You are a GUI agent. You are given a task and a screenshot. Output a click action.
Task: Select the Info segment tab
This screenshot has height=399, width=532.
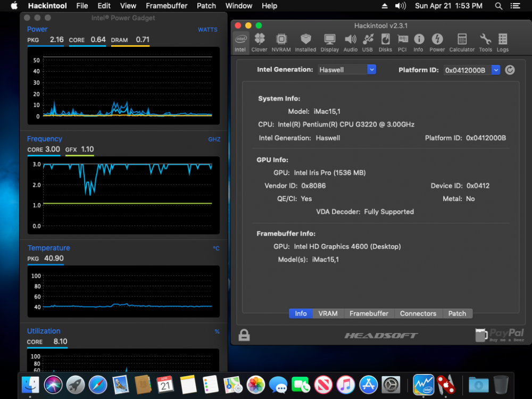click(x=301, y=313)
